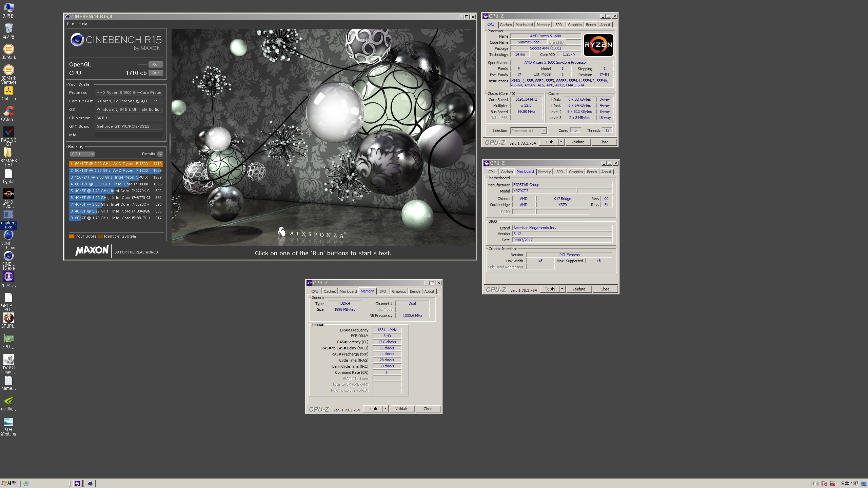Select the capture.exe desktop icon

pyautogui.click(x=8, y=219)
